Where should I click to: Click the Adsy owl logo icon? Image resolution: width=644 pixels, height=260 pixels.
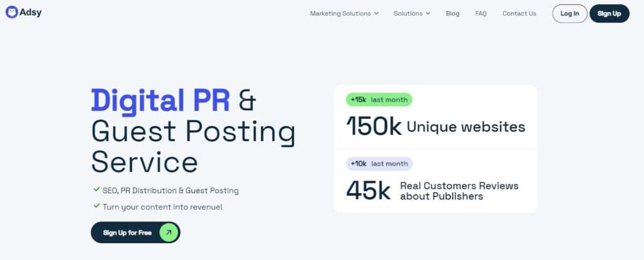pyautogui.click(x=11, y=12)
